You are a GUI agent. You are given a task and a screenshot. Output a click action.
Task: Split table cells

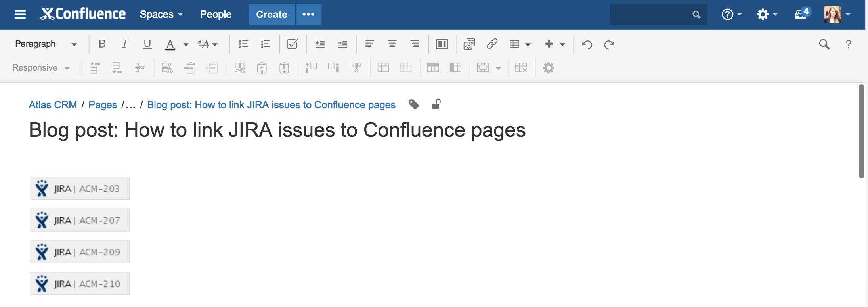406,68
